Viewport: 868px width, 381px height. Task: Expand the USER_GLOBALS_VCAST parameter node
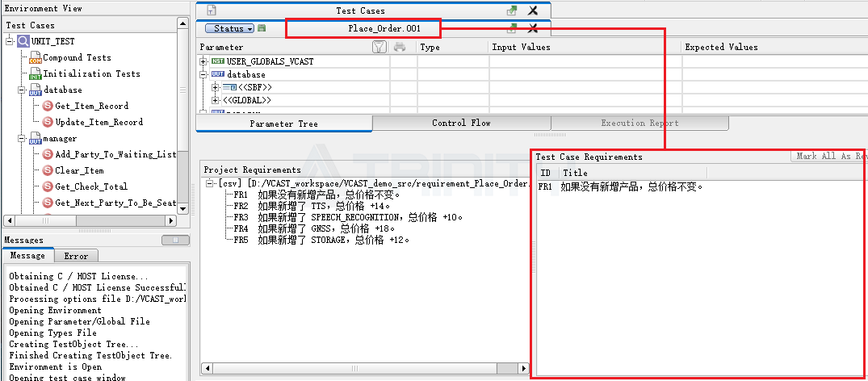203,61
